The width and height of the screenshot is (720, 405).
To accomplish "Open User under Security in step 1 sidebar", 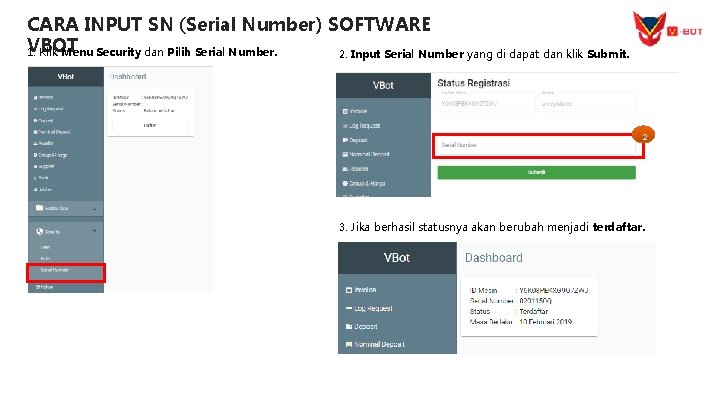I will [x=45, y=247].
